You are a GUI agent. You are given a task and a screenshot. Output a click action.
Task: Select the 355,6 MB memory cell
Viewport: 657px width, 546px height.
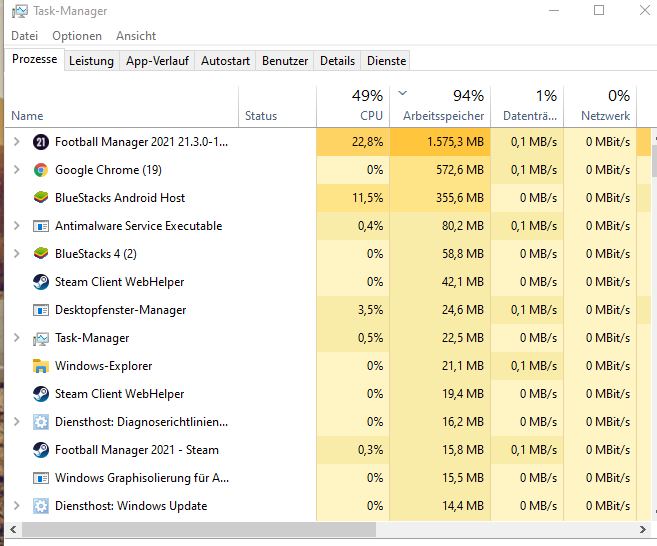(x=440, y=198)
